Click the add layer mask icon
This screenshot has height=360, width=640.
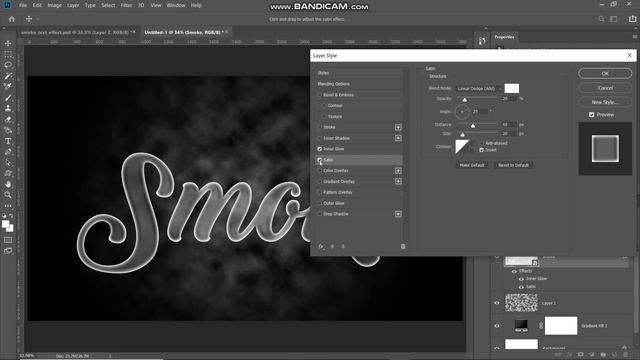coord(580,355)
